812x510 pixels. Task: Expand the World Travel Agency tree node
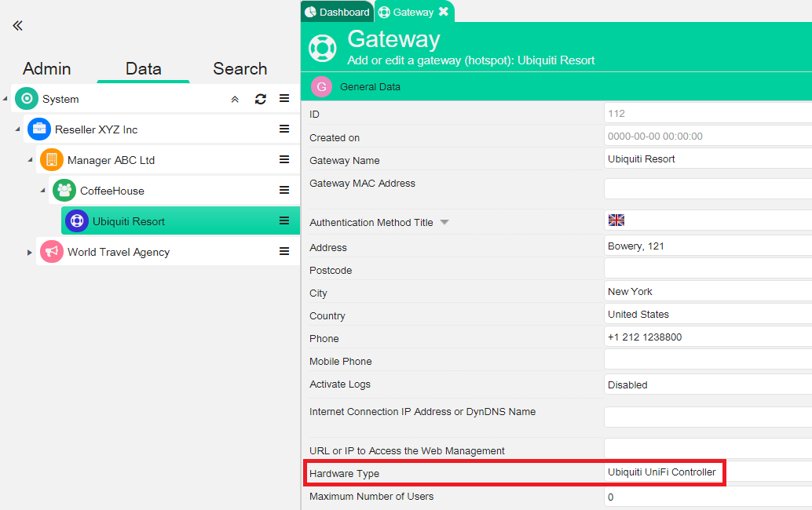tap(30, 253)
